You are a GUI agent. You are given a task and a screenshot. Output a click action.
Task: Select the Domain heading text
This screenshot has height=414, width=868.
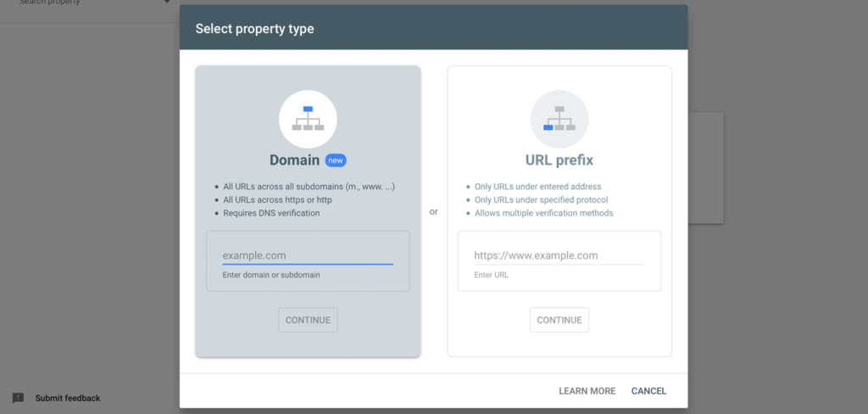pos(294,160)
